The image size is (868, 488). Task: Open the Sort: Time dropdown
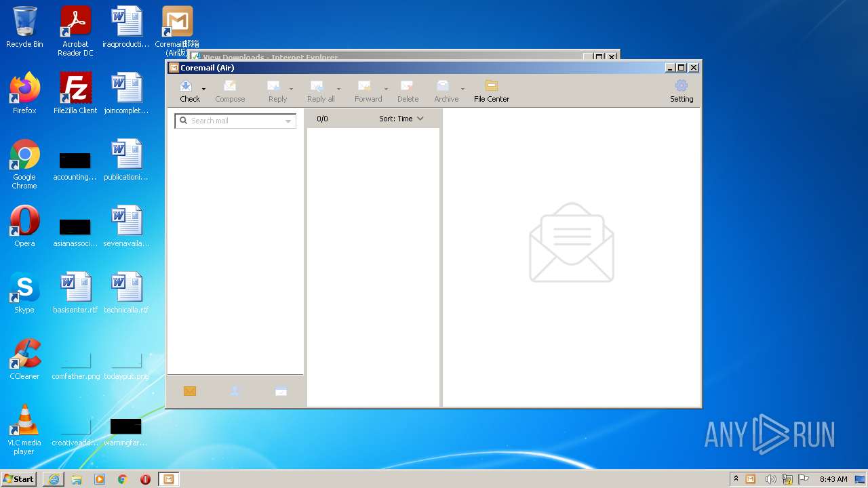point(401,119)
